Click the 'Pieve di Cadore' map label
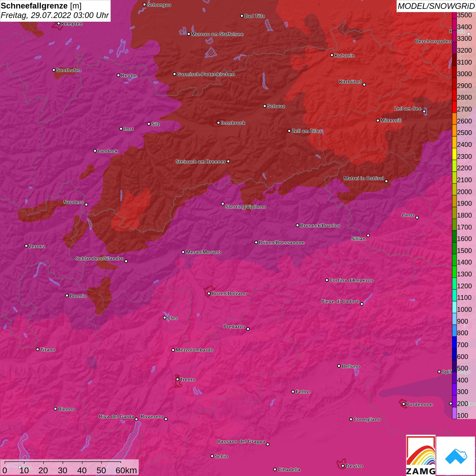Screen dimensions: 476x476 click(x=340, y=301)
